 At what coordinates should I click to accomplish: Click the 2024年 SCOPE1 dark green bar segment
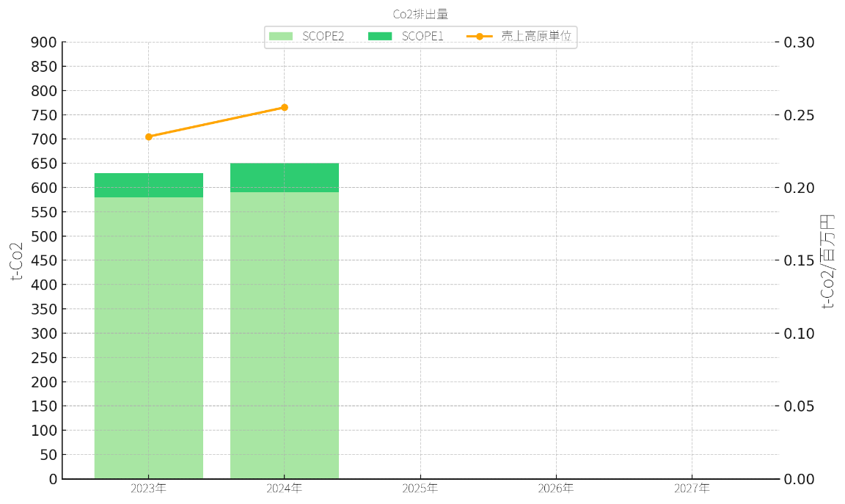point(285,178)
